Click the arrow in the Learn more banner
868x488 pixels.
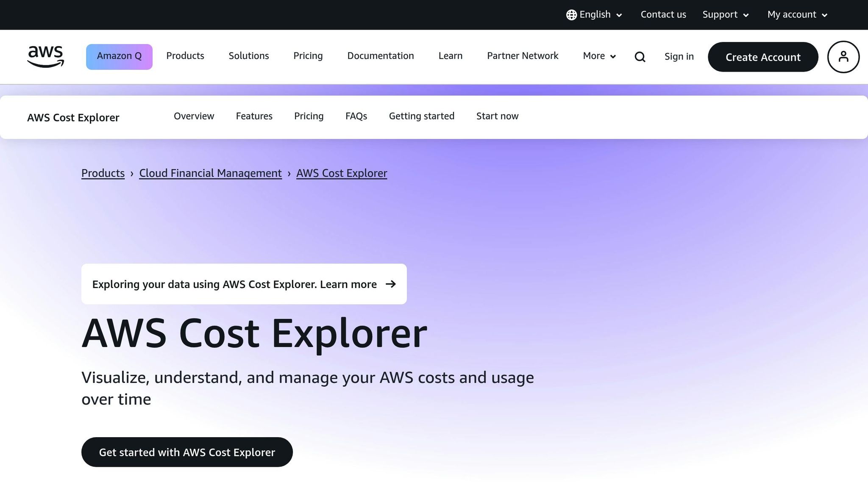click(391, 284)
